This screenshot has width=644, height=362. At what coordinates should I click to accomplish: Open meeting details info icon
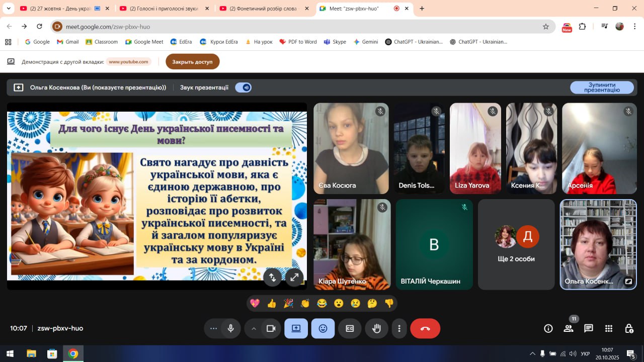tap(548, 328)
